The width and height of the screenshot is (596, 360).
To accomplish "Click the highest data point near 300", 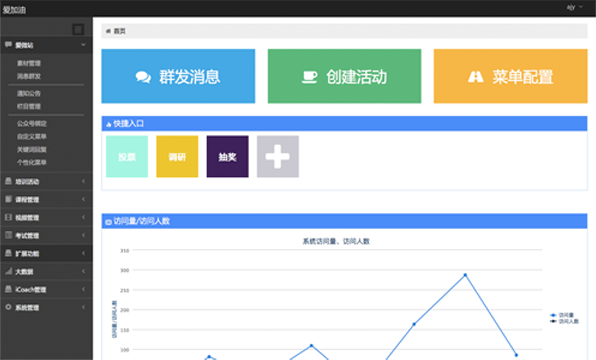I will point(465,274).
